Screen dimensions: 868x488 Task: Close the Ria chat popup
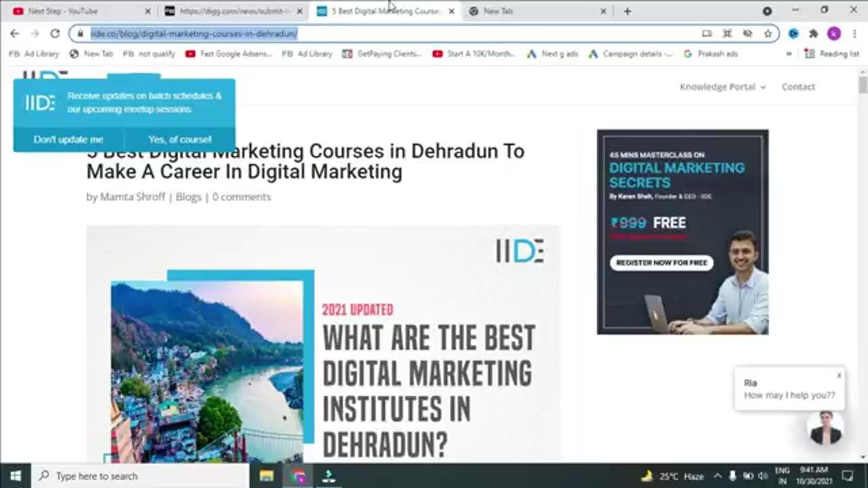point(839,375)
